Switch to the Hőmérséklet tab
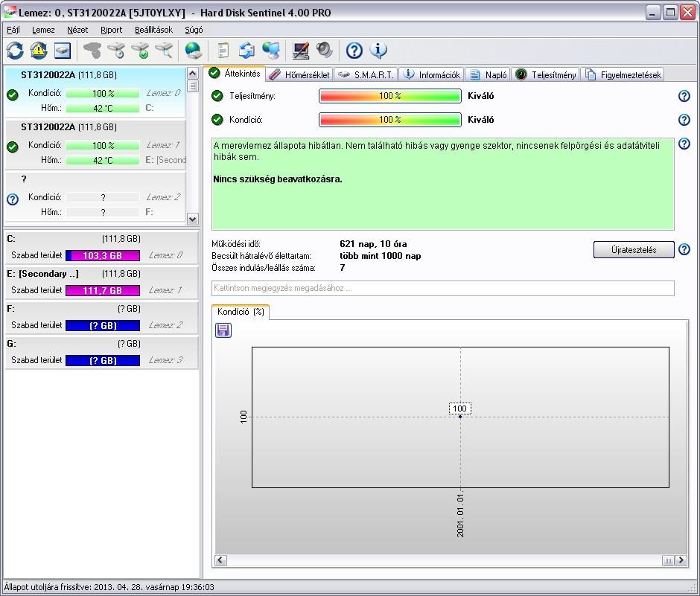Image resolution: width=700 pixels, height=596 pixels. 299,74
